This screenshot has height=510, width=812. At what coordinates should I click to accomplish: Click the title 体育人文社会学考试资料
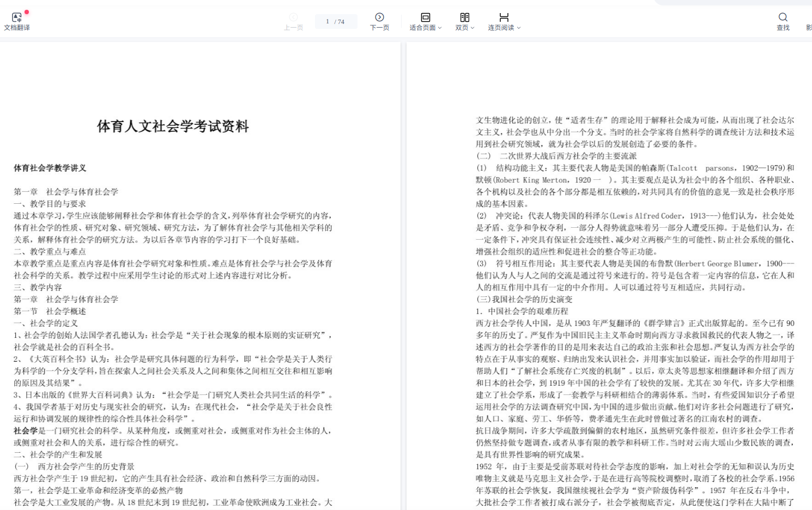coord(173,126)
